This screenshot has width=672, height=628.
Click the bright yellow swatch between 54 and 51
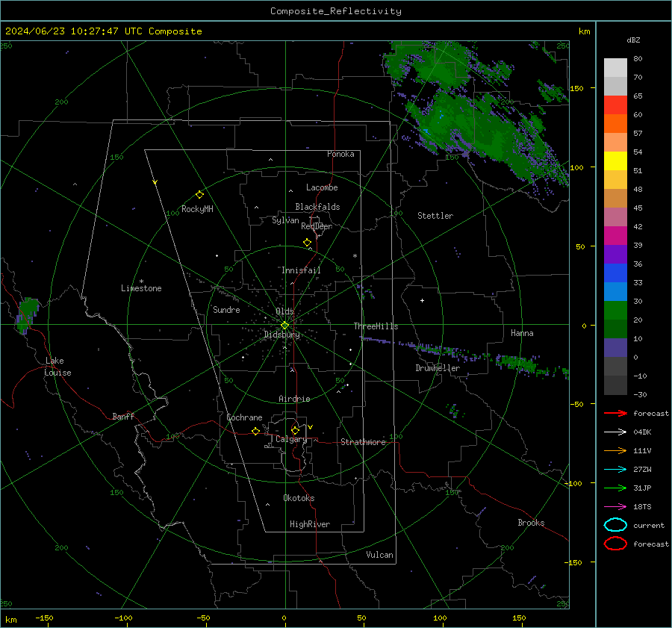pos(615,161)
